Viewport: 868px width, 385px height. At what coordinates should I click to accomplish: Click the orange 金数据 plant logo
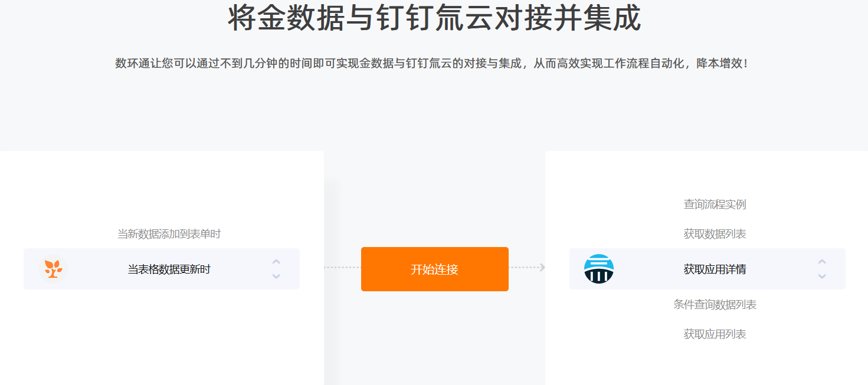click(x=53, y=269)
